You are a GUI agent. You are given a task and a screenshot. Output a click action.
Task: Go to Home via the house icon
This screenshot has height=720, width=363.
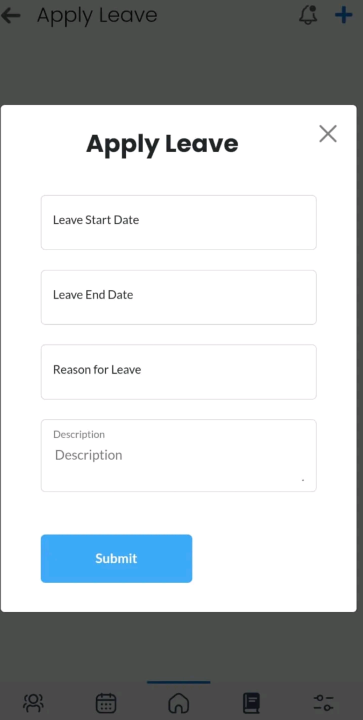point(179,703)
